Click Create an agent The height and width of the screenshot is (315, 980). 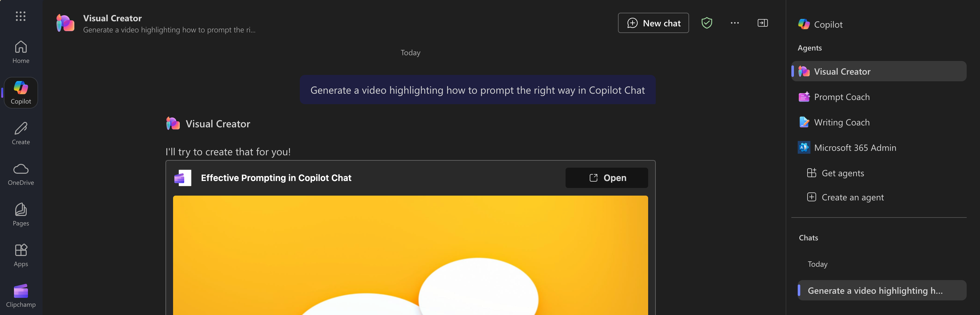point(845,197)
